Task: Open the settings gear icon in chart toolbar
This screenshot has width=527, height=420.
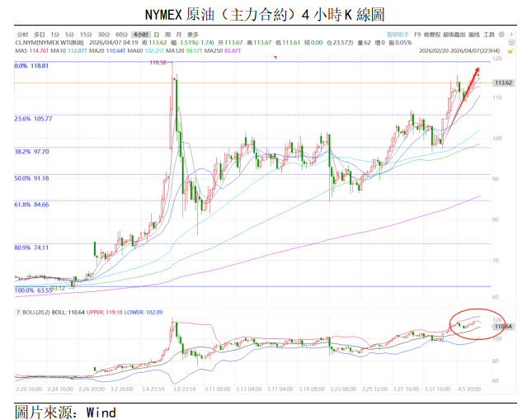Action: click(503, 35)
